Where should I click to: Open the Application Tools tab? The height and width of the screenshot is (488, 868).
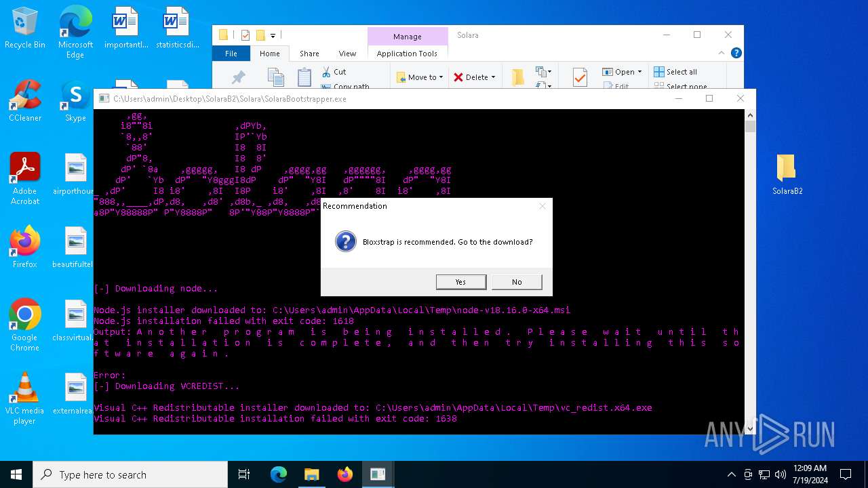[x=407, y=54]
